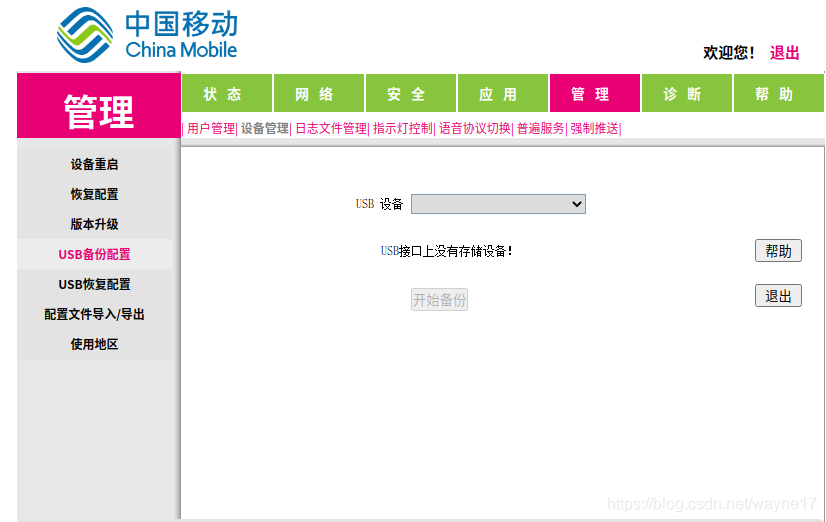Go to the 帮助 tab
Image resolution: width=826 pixels, height=522 pixels.
tap(779, 93)
